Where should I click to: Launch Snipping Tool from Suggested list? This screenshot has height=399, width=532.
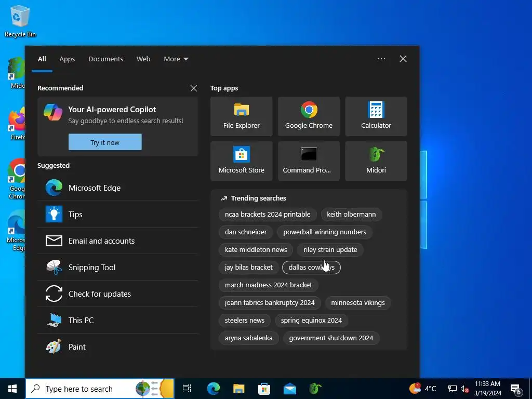118,268
